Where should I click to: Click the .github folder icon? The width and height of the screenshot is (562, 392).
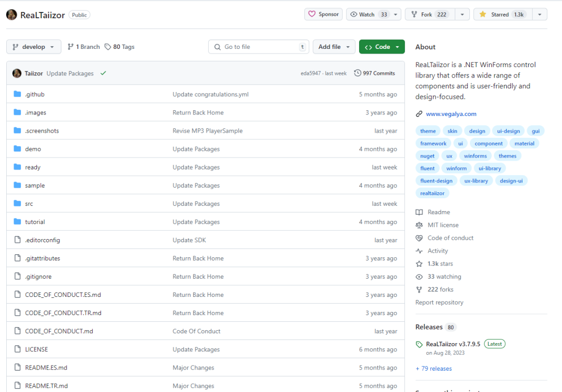click(17, 95)
